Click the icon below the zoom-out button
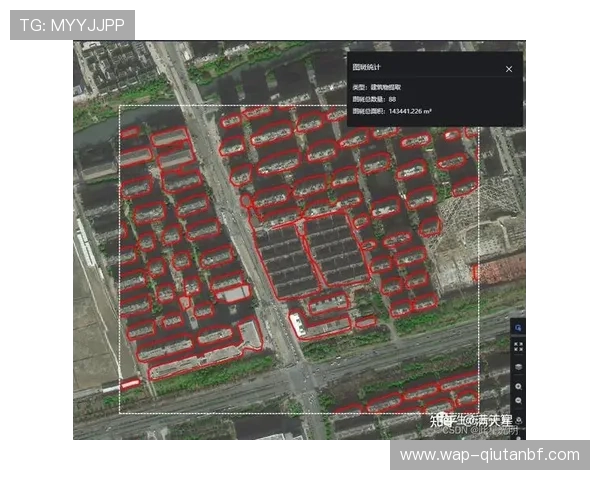Image resolution: width=600 pixels, height=480 pixels. (x=518, y=420)
